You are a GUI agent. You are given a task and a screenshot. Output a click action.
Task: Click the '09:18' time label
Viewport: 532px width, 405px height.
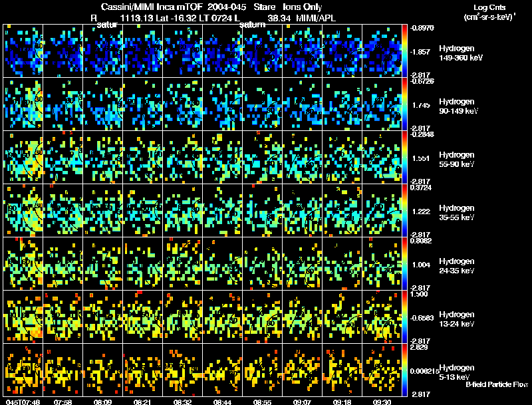click(x=342, y=402)
